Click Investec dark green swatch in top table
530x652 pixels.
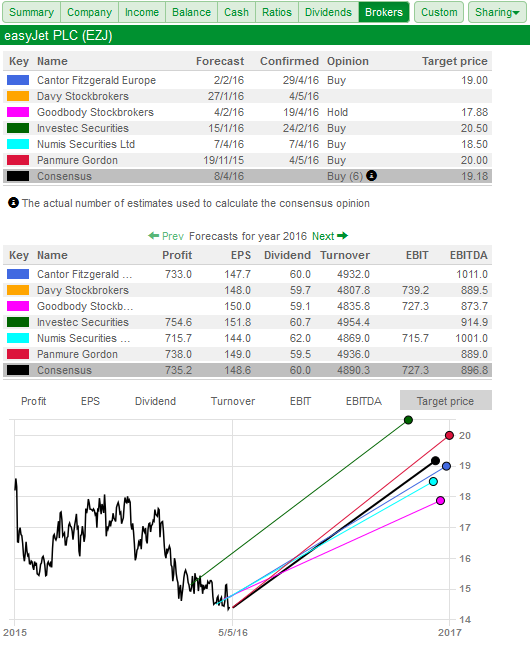18,128
